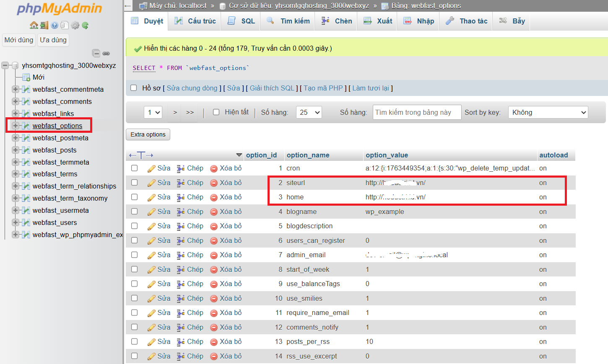Open webfast_options table in sidebar
608x364 pixels.
(57, 126)
